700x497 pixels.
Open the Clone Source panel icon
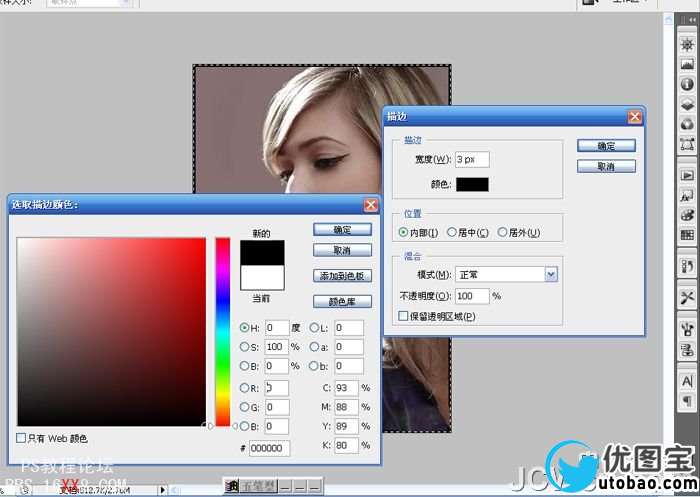[x=687, y=350]
